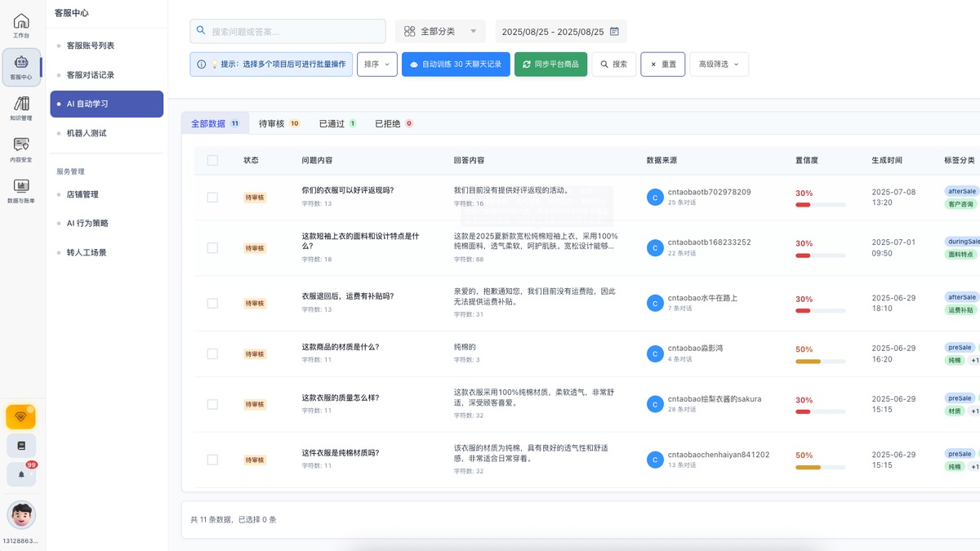Click the yellow diamond VIP icon
Viewport: 980px width, 551px height.
coord(21,416)
